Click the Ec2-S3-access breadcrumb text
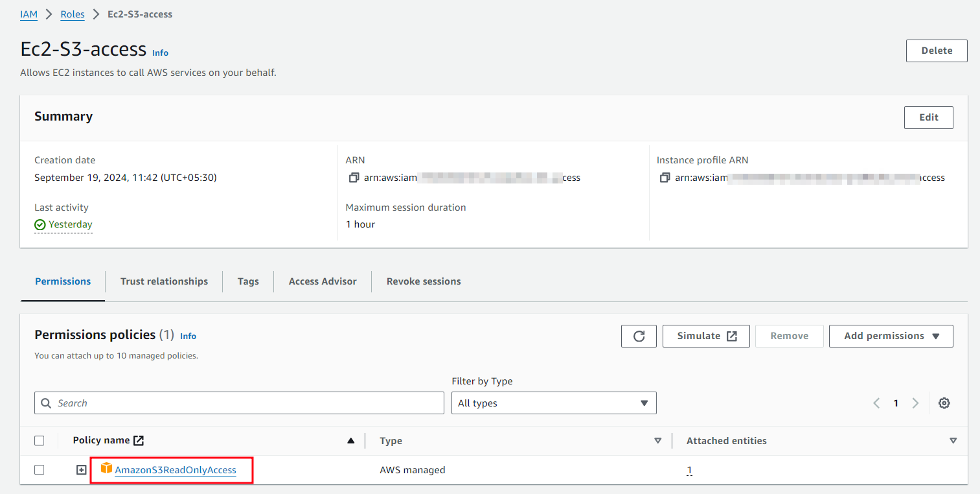The image size is (980, 494). click(x=140, y=14)
